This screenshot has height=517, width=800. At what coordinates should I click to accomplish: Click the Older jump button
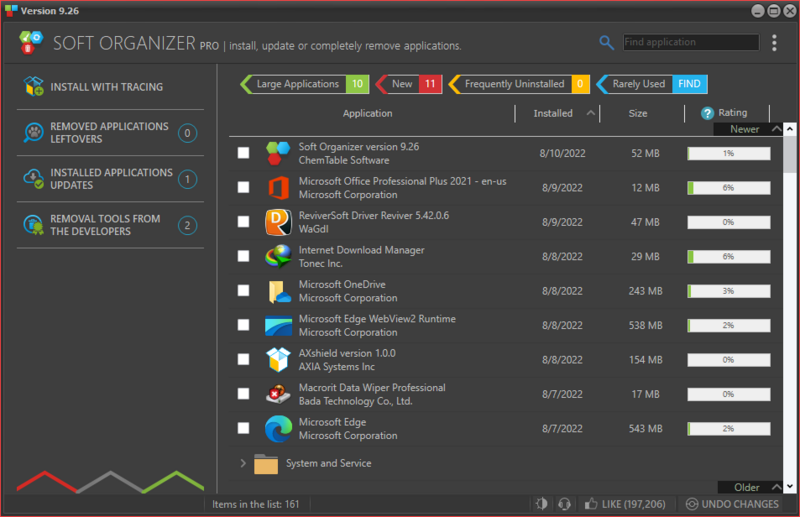coord(750,487)
